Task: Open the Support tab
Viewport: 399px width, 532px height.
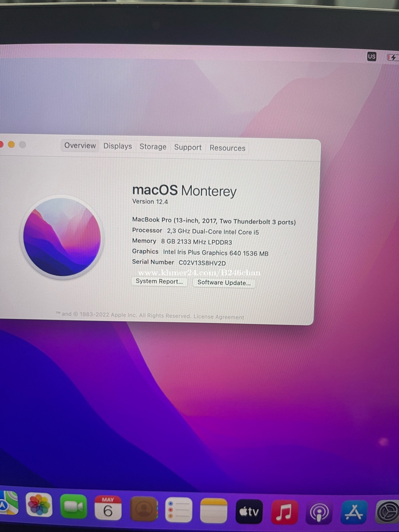Action: point(188,147)
